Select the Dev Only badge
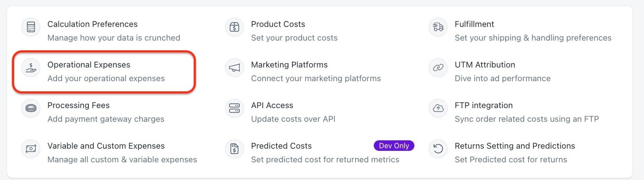The width and height of the screenshot is (644, 180). 394,146
